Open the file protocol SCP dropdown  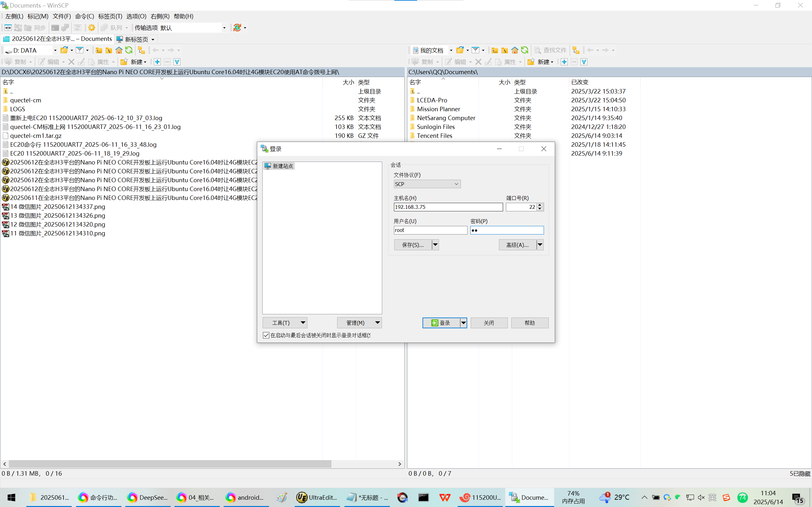(x=427, y=184)
